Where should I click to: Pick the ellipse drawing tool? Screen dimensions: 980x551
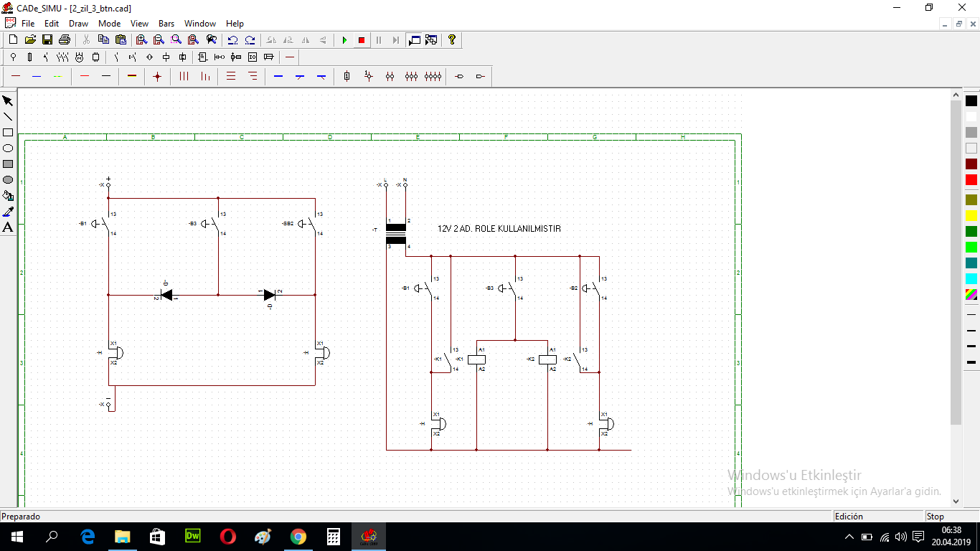click(8, 149)
